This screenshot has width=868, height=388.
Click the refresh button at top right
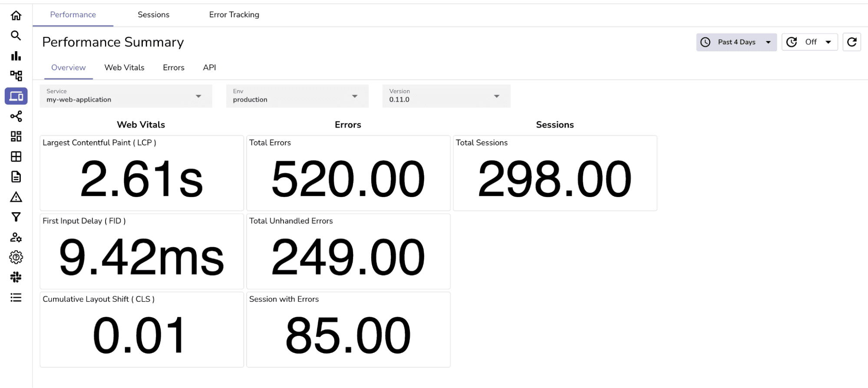[x=851, y=42]
